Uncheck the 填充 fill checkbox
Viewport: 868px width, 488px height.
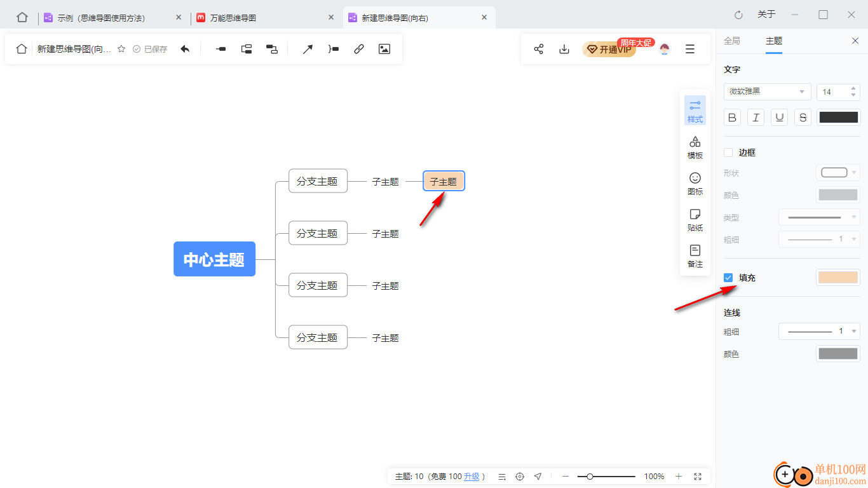(x=728, y=278)
